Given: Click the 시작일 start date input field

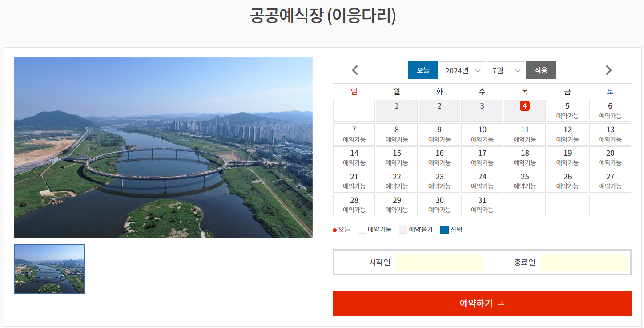Looking at the screenshot, I should [438, 262].
